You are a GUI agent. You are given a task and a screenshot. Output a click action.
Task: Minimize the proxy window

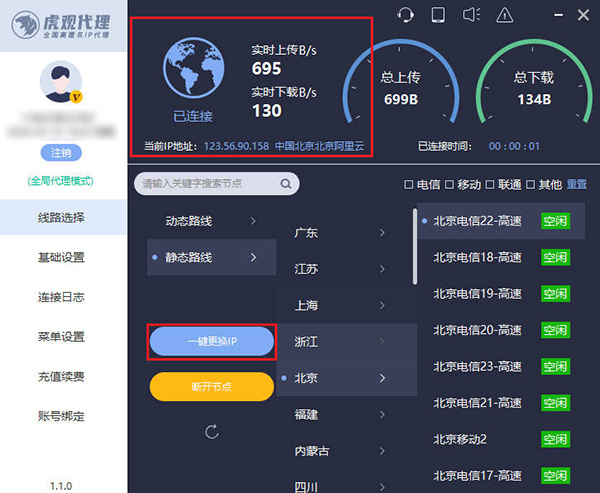click(559, 15)
